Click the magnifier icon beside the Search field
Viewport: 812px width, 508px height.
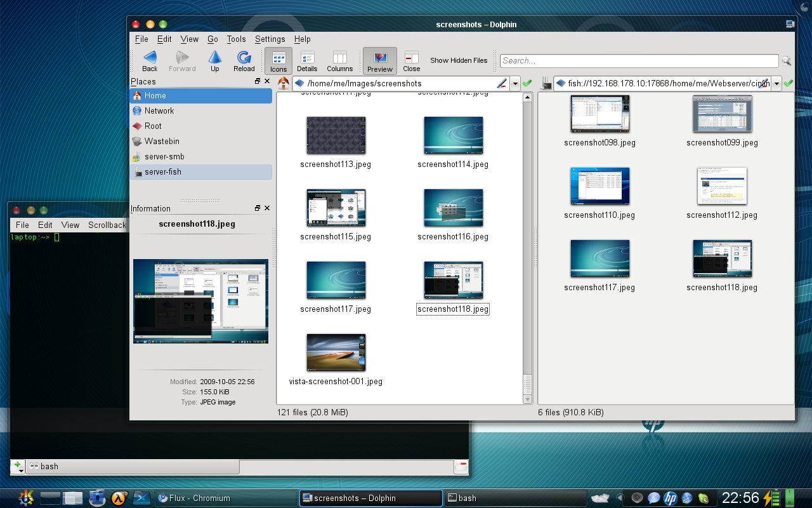(787, 61)
